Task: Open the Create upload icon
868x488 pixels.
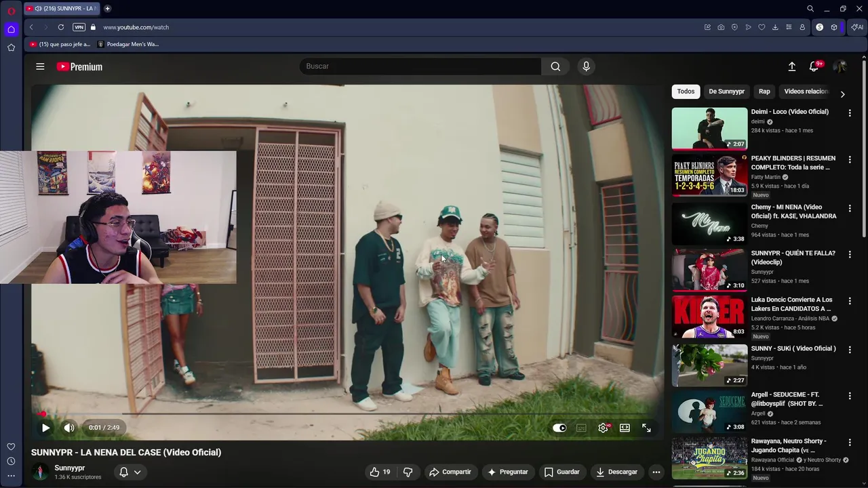Action: point(791,66)
